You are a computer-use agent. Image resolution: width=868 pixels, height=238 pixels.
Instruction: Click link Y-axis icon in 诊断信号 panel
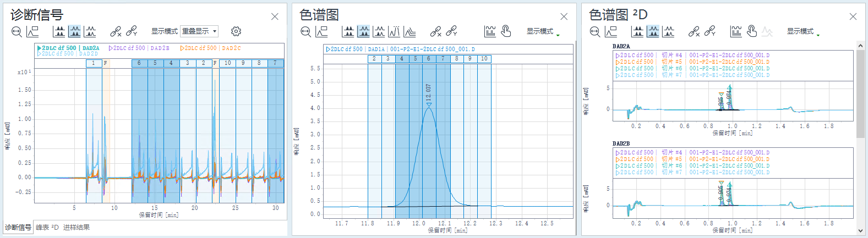click(132, 31)
